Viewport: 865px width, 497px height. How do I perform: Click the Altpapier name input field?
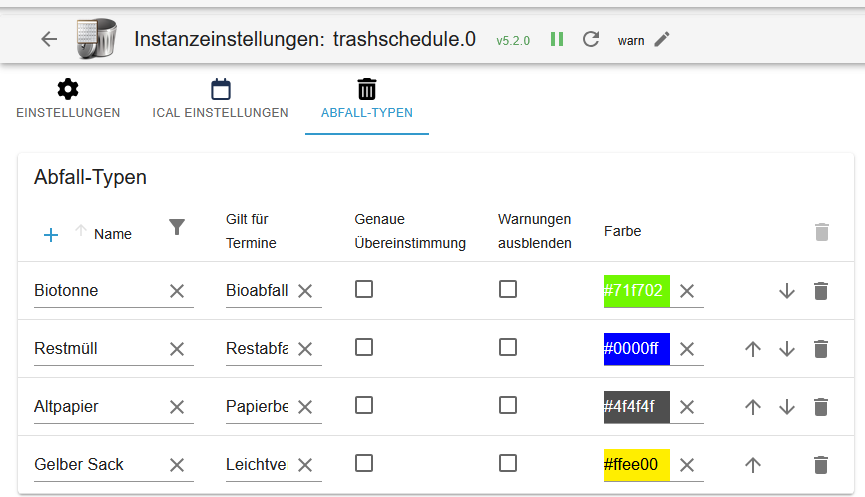(97, 407)
